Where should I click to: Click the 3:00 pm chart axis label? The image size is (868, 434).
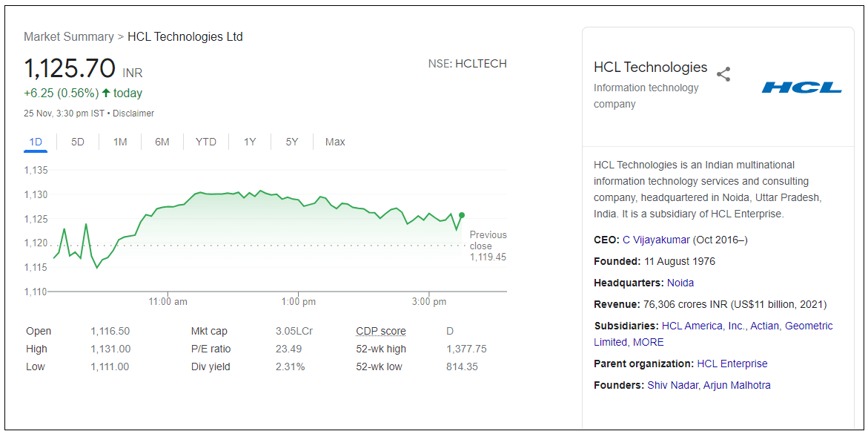click(x=430, y=302)
